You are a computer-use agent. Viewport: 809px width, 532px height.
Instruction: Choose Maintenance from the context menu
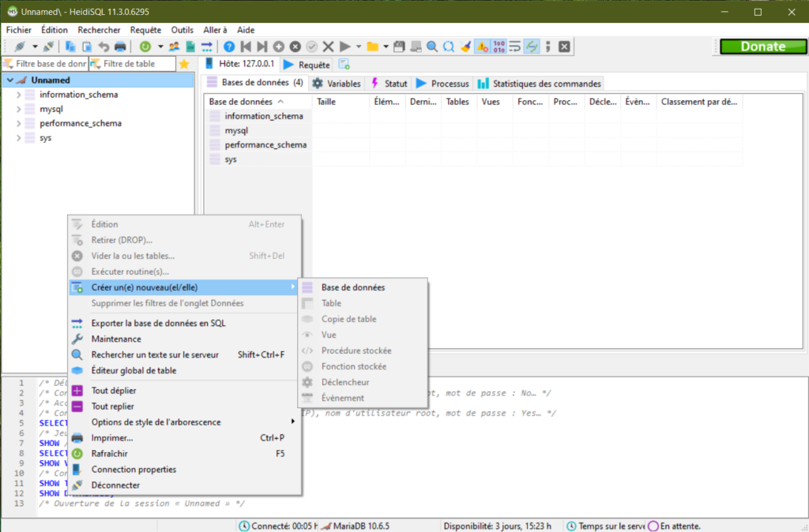[x=184, y=339]
